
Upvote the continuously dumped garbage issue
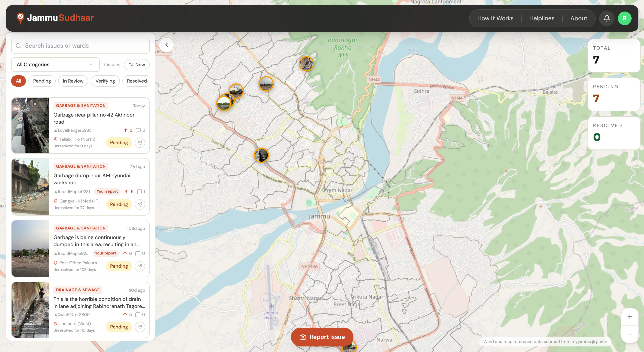(x=127, y=253)
